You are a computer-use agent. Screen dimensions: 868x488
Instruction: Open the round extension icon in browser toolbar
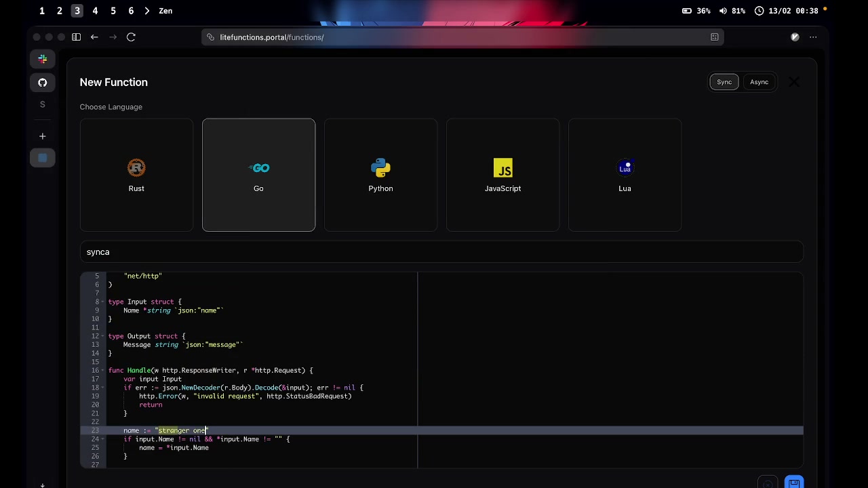click(795, 37)
